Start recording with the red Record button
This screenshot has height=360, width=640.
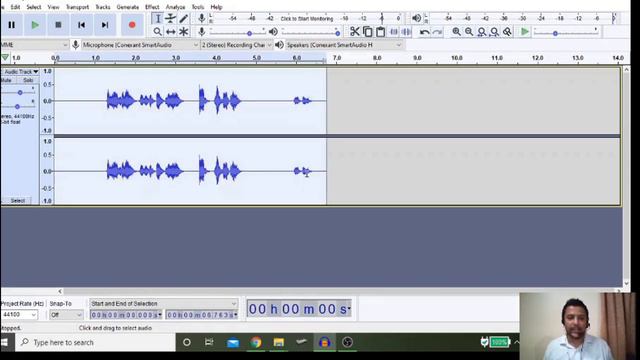coord(132,25)
